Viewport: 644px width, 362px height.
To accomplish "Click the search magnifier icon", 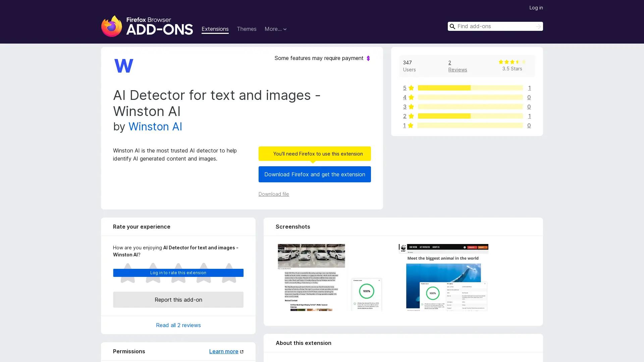I will (452, 26).
